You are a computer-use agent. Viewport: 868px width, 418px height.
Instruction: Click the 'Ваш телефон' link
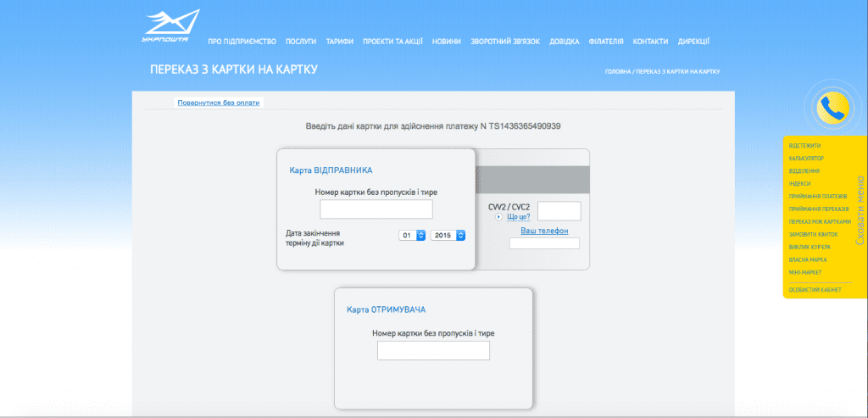pos(544,231)
